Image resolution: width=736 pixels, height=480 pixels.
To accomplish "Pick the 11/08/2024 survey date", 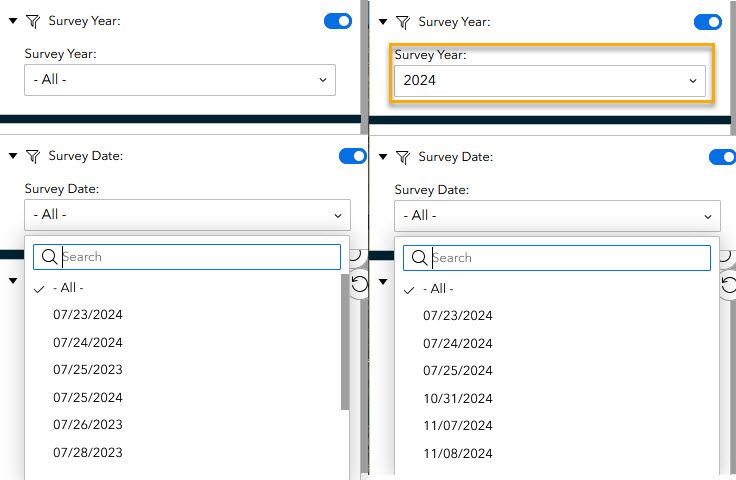I will (x=458, y=453).
